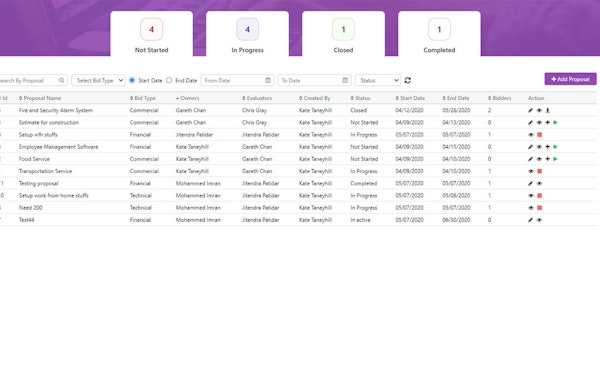View the Employee Management Software proposal
The image size is (600, 387).
539,147
